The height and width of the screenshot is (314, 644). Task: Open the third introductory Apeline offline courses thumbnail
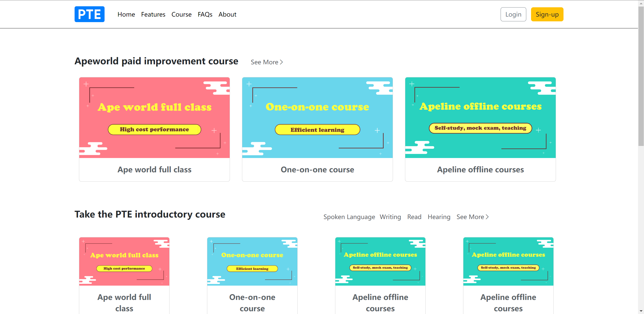(x=380, y=261)
